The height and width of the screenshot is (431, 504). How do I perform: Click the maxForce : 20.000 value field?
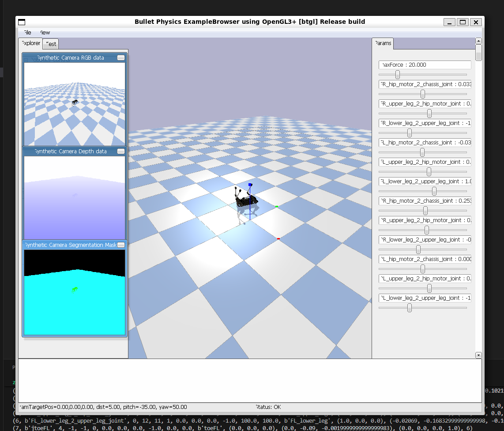point(425,64)
